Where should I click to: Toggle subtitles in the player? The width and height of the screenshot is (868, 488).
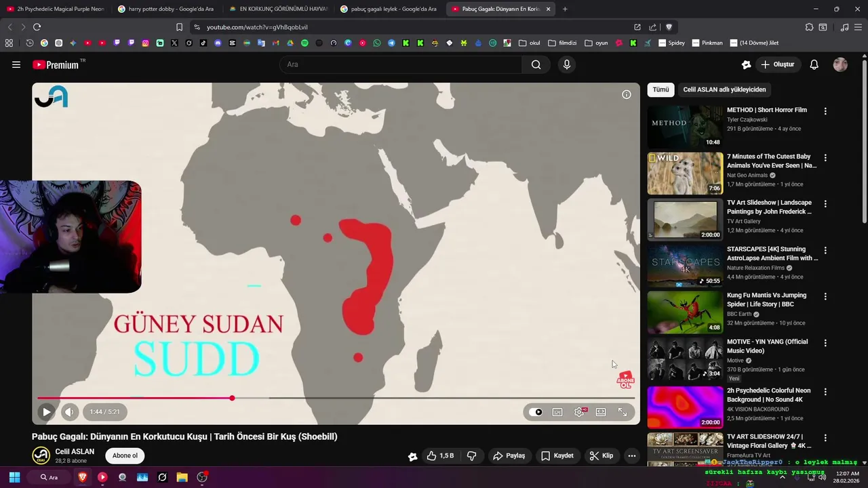(x=557, y=412)
